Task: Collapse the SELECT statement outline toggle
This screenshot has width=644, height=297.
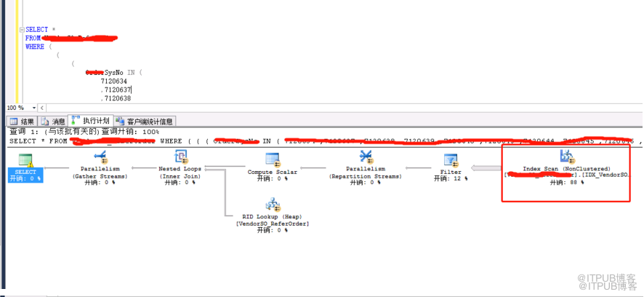Action: 21,30
